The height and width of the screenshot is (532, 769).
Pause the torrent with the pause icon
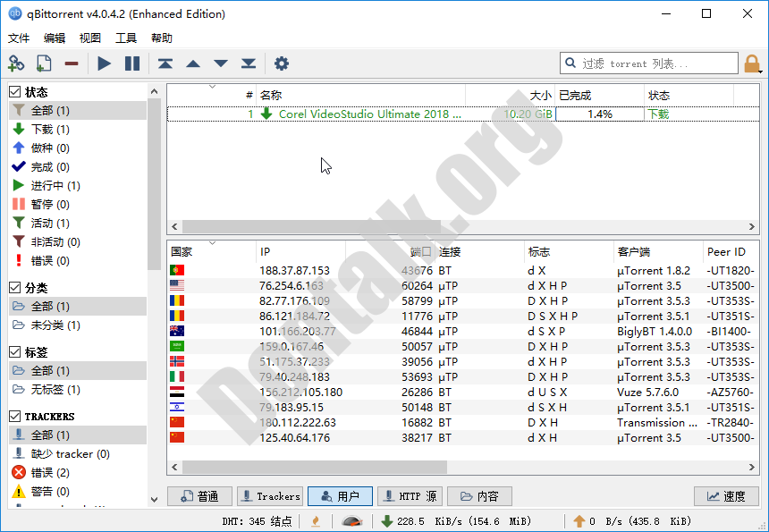[x=132, y=63]
